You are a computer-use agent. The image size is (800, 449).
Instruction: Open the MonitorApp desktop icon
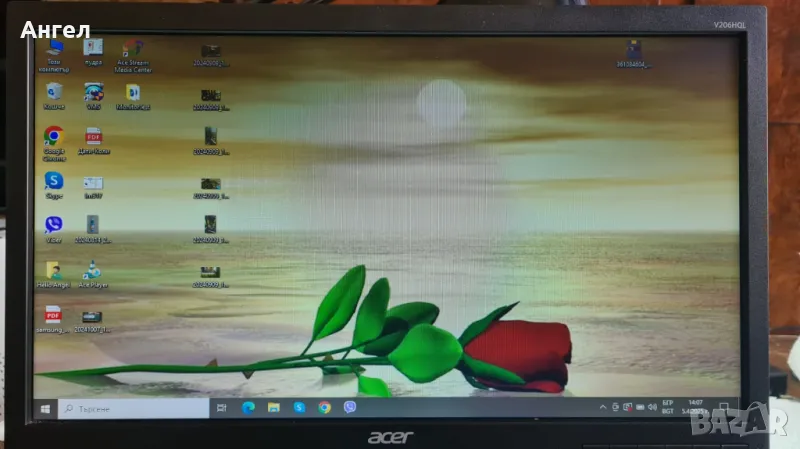tap(133, 96)
